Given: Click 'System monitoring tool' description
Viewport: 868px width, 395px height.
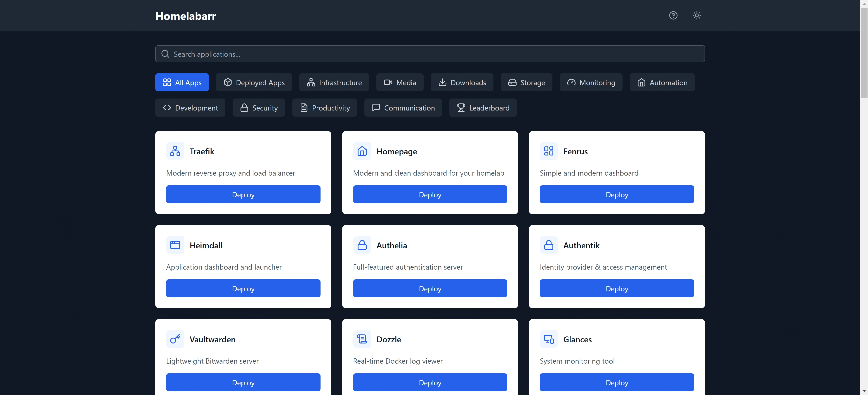Looking at the screenshot, I should 577,361.
